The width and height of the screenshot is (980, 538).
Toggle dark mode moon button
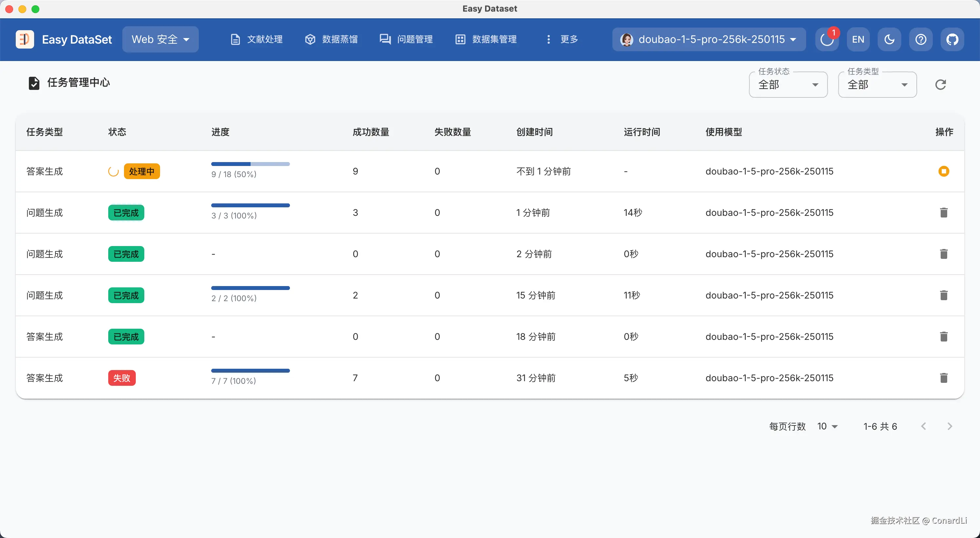(x=889, y=39)
